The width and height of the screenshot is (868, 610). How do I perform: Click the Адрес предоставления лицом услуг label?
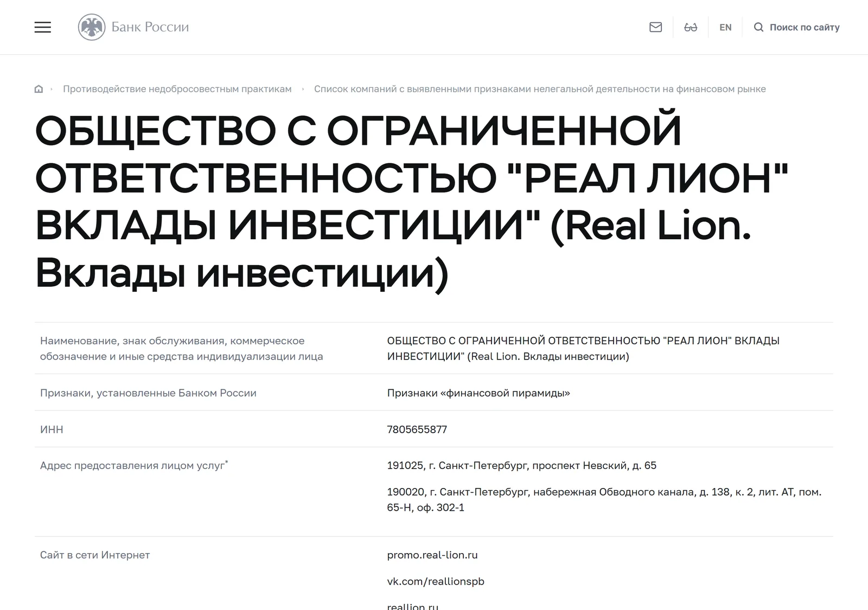tap(134, 465)
